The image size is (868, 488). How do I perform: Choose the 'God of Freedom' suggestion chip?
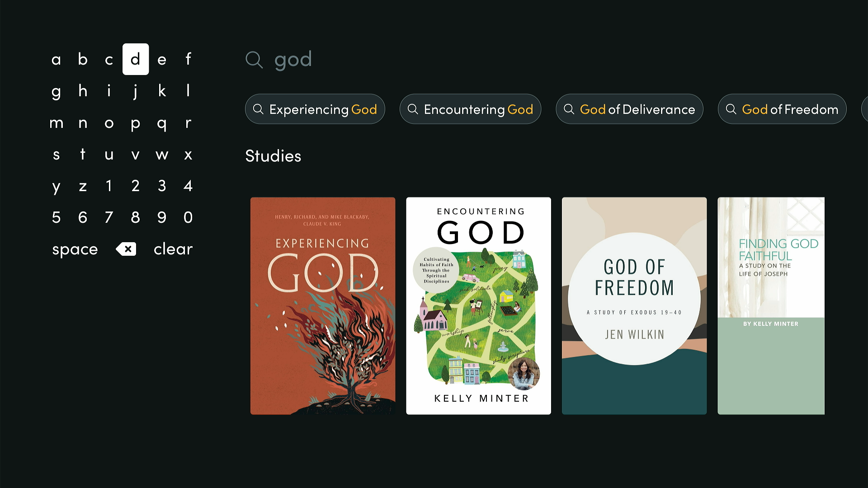[782, 109]
